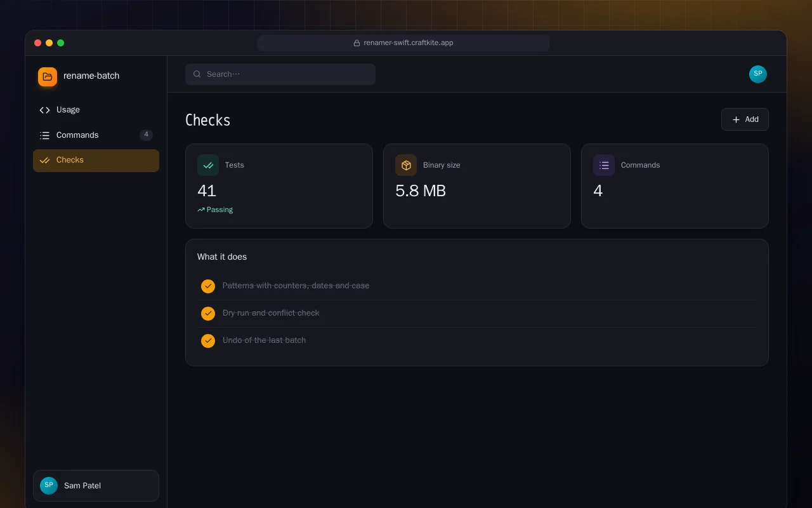This screenshot has width=812, height=508.
Task: Go to the Usage page
Action: [96, 110]
